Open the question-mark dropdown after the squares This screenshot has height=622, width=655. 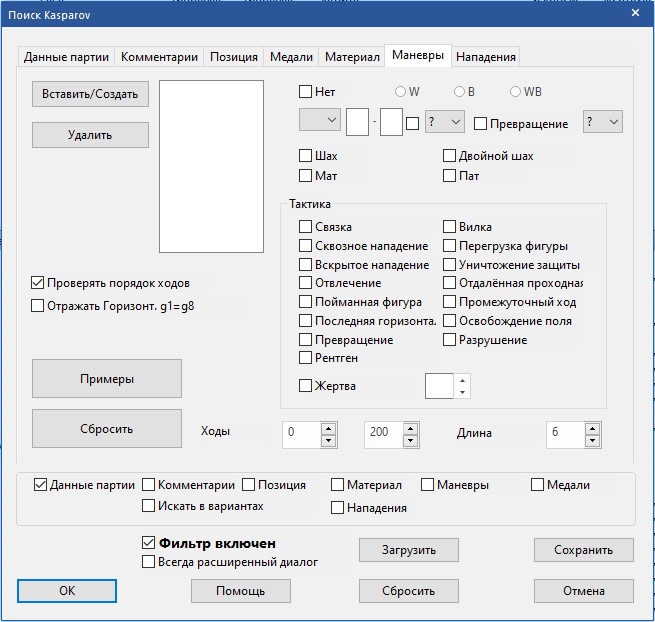tap(444, 123)
